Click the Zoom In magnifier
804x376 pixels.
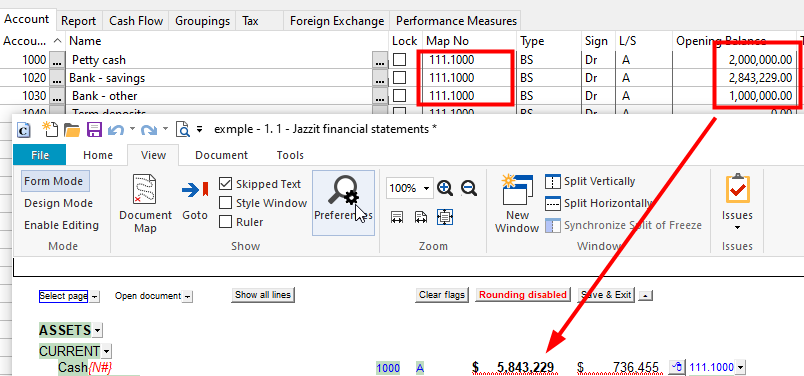point(445,188)
